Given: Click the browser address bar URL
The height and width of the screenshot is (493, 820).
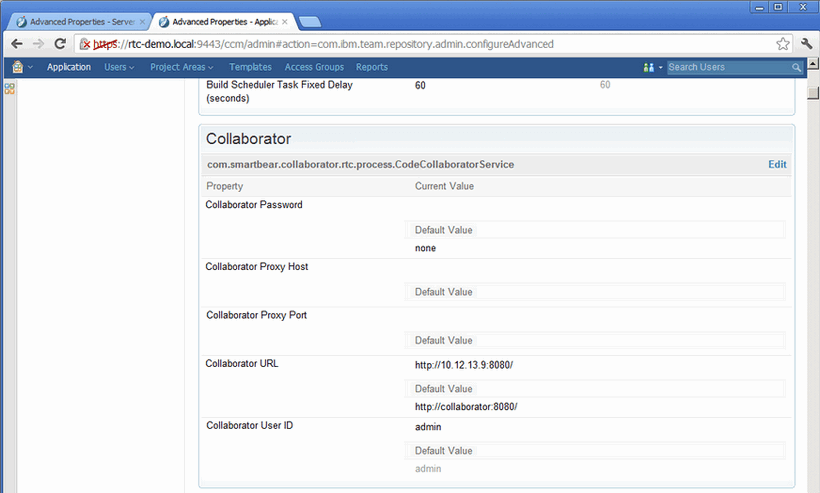Looking at the screenshot, I should point(323,44).
